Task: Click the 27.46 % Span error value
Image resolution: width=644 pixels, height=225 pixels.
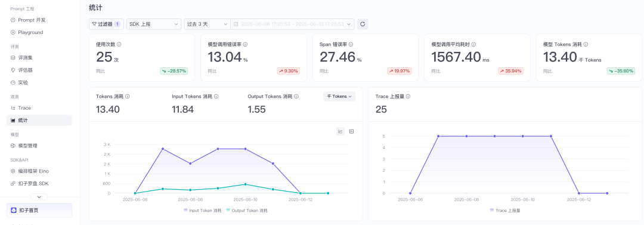Action: [x=340, y=57]
